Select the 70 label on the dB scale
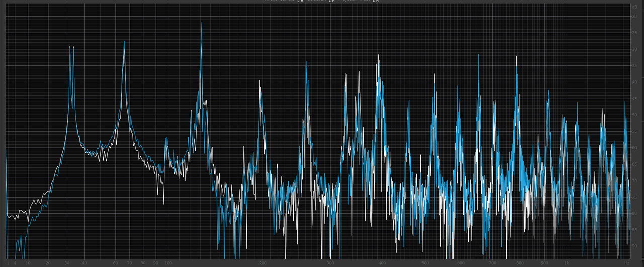The image size is (644, 267). tap(634, 181)
